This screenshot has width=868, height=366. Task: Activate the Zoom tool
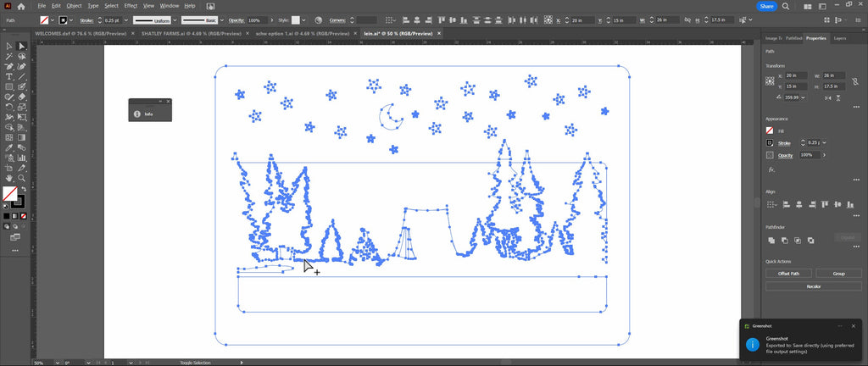pyautogui.click(x=21, y=178)
